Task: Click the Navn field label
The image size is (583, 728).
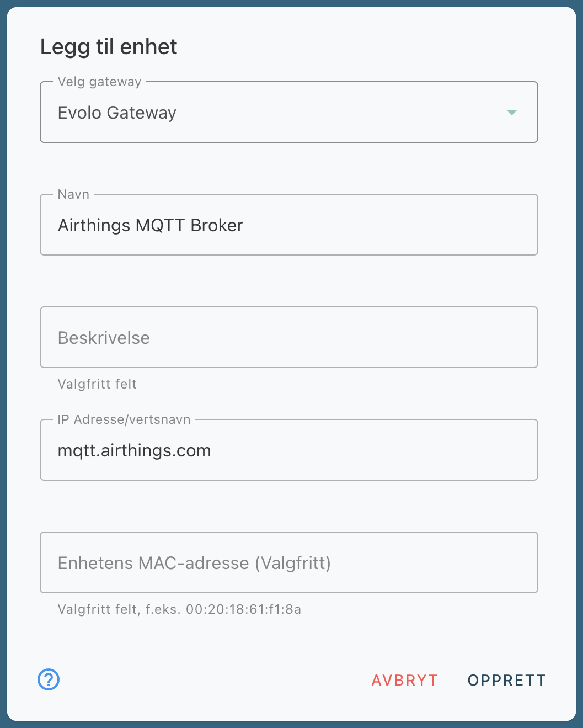Action: (73, 194)
